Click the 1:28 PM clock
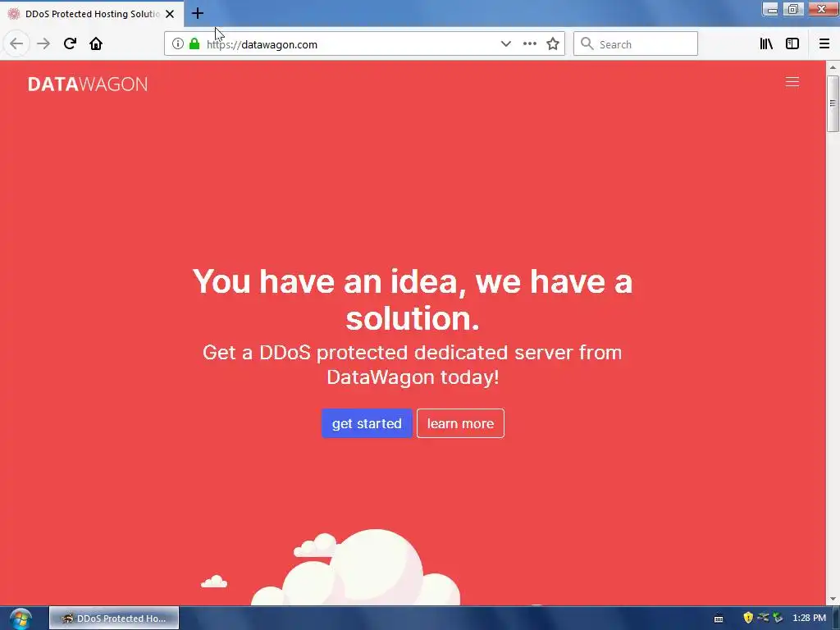840x630 pixels. pyautogui.click(x=809, y=619)
